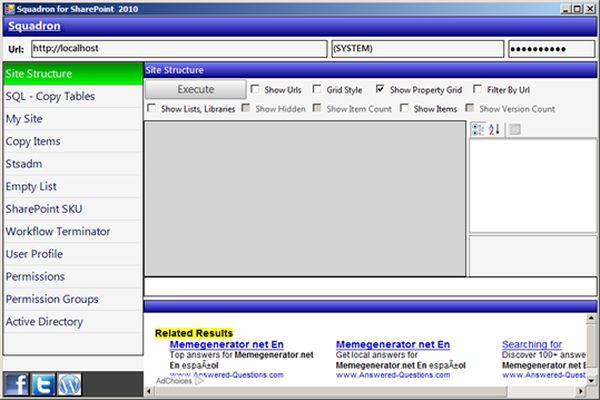Open the Twitter icon link

click(x=43, y=384)
